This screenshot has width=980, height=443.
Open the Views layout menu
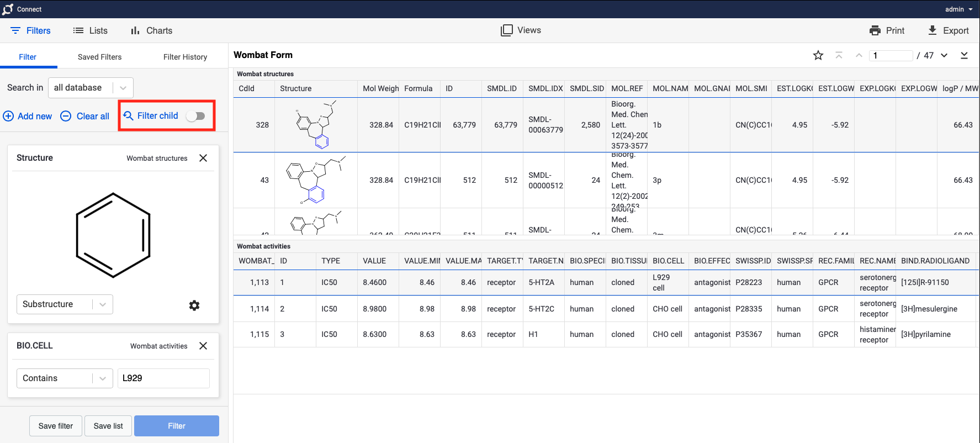[521, 30]
